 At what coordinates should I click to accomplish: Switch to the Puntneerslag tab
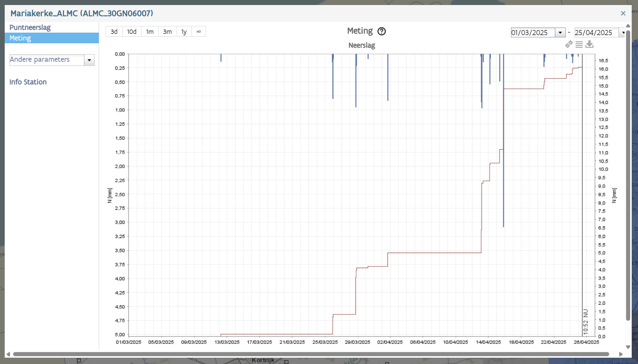tap(30, 27)
